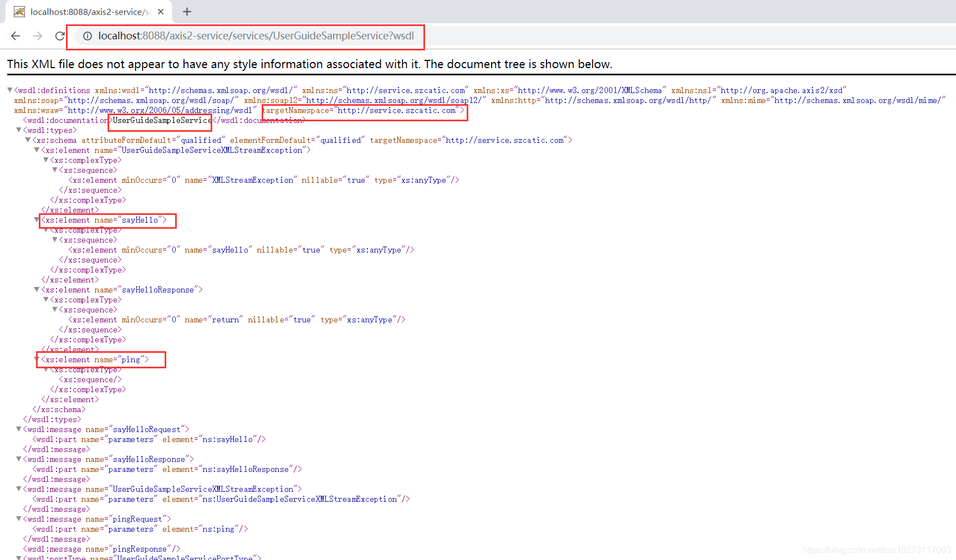Screen dimensions: 956x560
Task: Collapse the pingRequest wsdl:message node
Action: [19, 518]
